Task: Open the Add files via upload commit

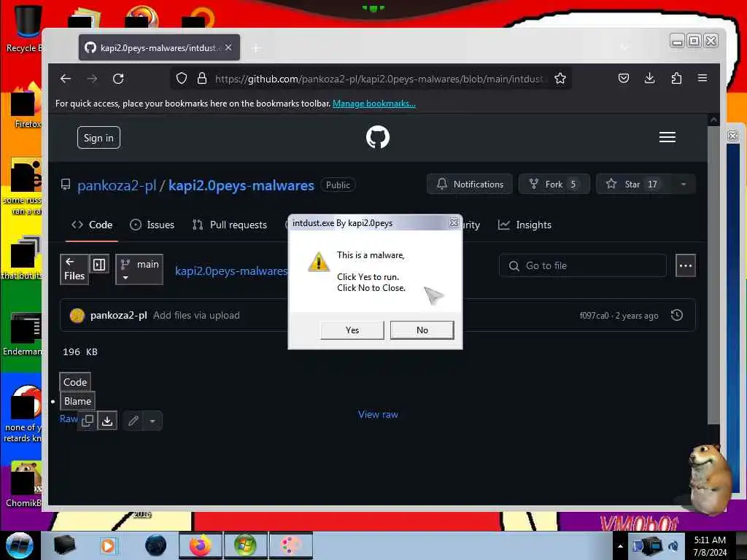Action: coord(196,315)
